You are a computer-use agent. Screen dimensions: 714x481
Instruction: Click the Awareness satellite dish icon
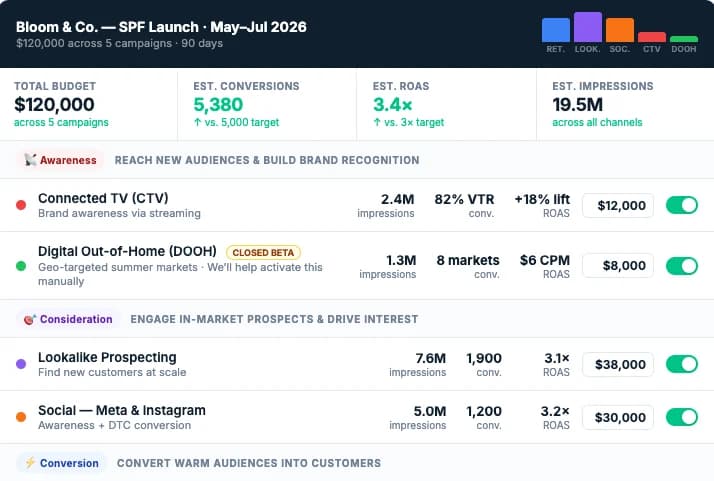coord(31,160)
